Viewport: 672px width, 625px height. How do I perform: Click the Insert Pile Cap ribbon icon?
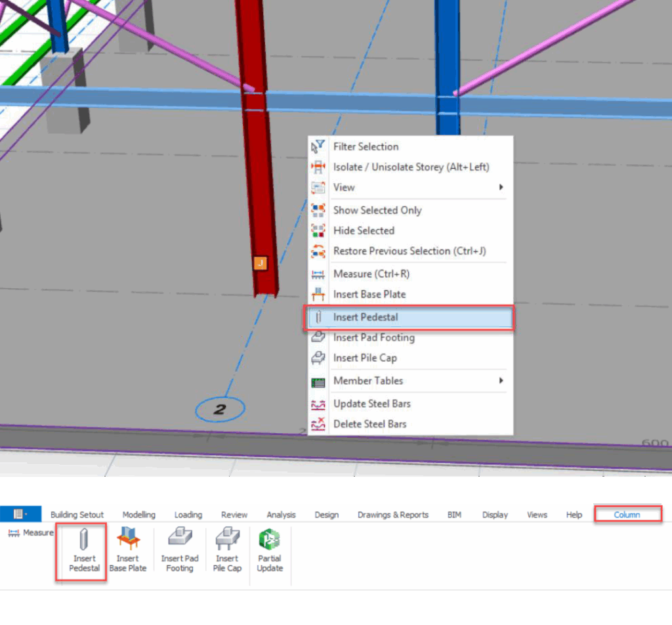pos(227,550)
